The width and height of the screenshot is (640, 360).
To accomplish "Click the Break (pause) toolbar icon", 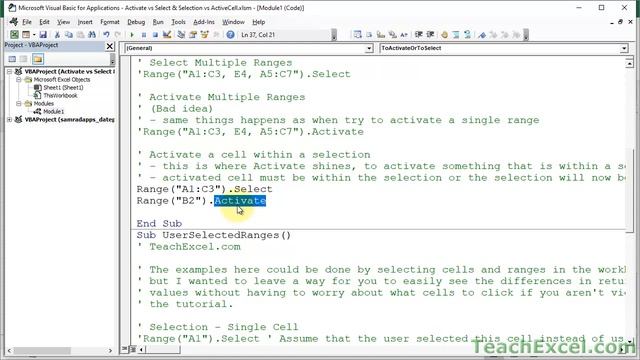I will pos(144,35).
